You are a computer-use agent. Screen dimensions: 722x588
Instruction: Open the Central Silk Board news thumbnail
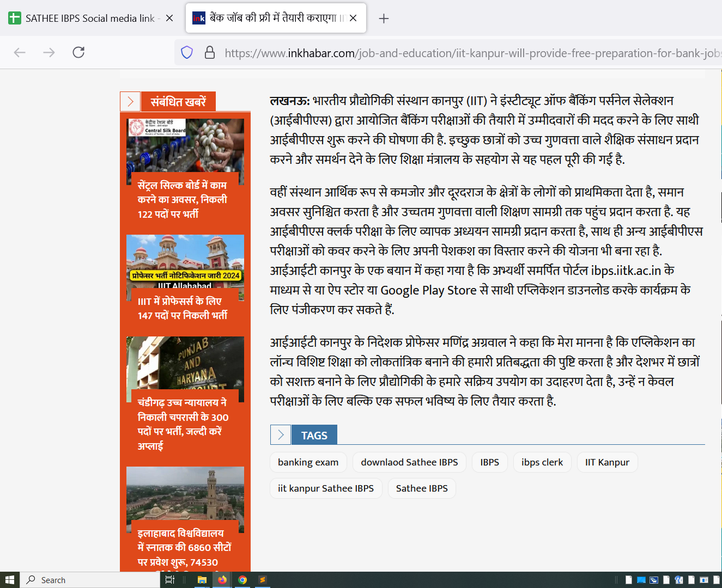pyautogui.click(x=185, y=146)
